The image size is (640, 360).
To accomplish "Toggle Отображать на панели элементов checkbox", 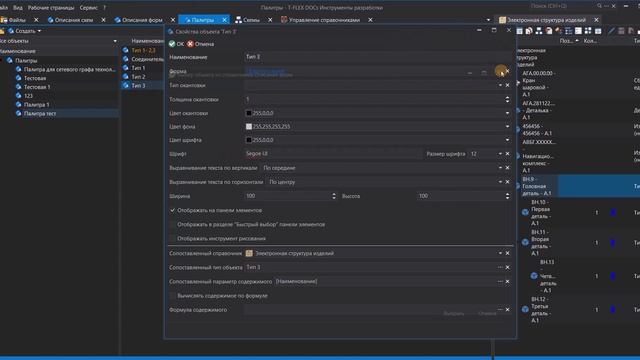I will point(172,210).
